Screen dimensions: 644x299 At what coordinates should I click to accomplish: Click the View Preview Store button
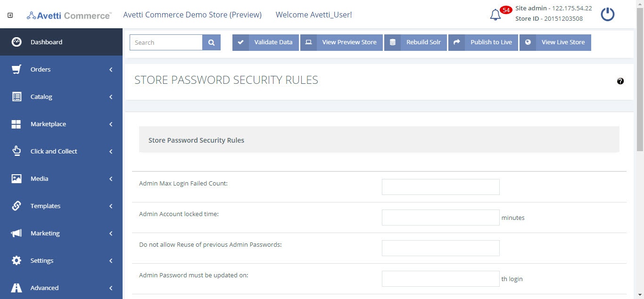[x=341, y=42]
